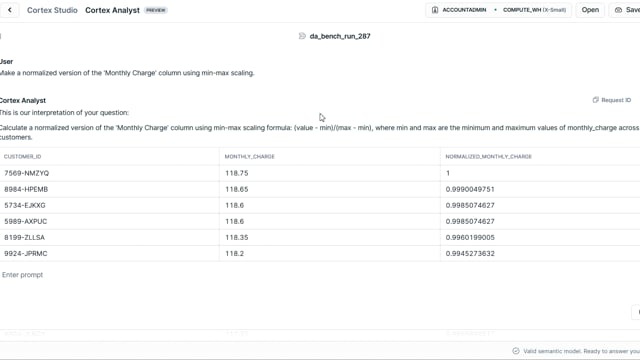Click the 118.65 monthly charge cell
This screenshot has height=360, width=640.
330,189
